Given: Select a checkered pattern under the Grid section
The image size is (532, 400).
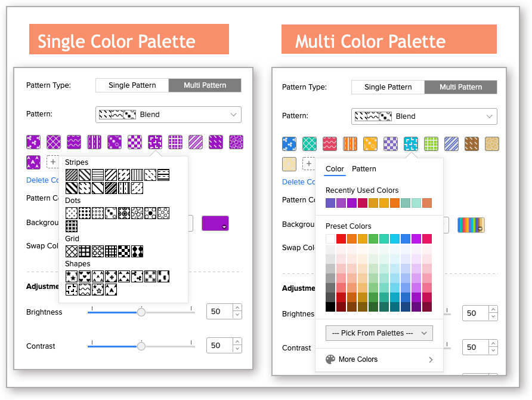Looking at the screenshot, I should coord(123,251).
